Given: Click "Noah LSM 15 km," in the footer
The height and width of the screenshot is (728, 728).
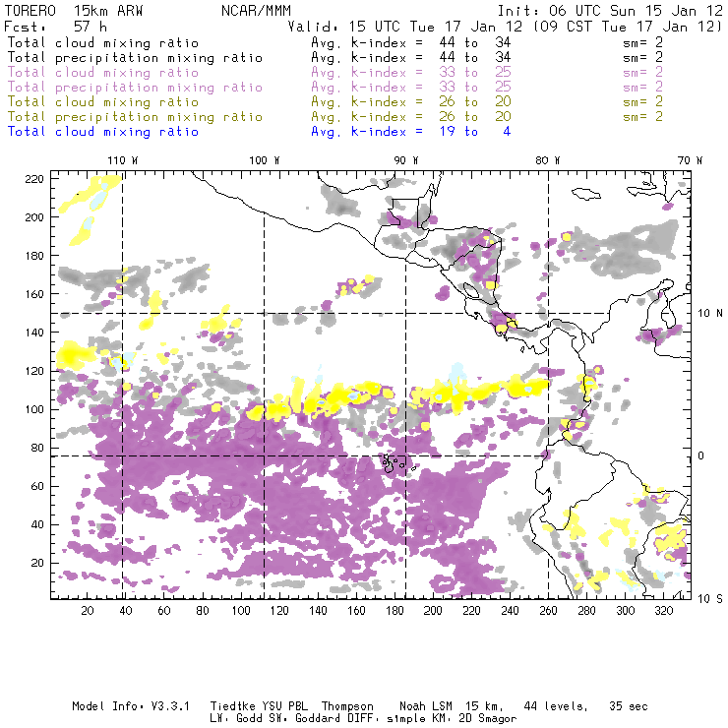Looking at the screenshot, I should point(452,706).
